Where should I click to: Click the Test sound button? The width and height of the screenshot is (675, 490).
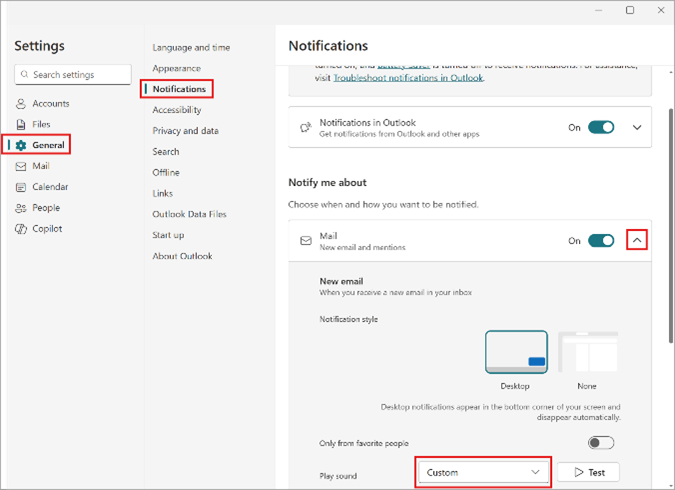[588, 472]
